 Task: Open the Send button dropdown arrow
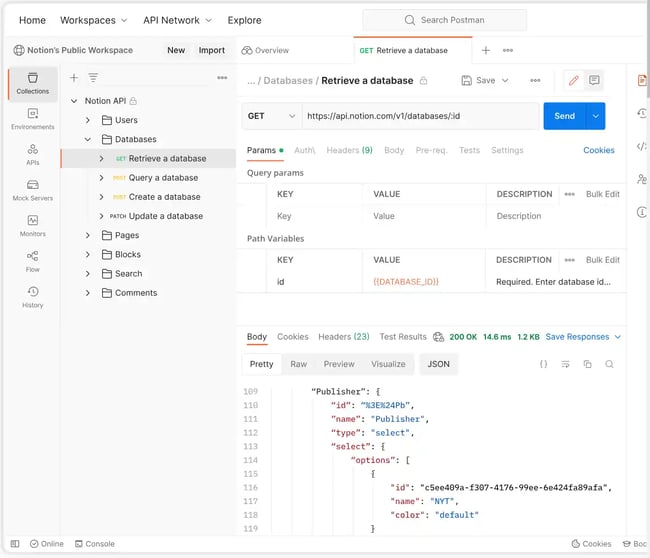pos(596,116)
